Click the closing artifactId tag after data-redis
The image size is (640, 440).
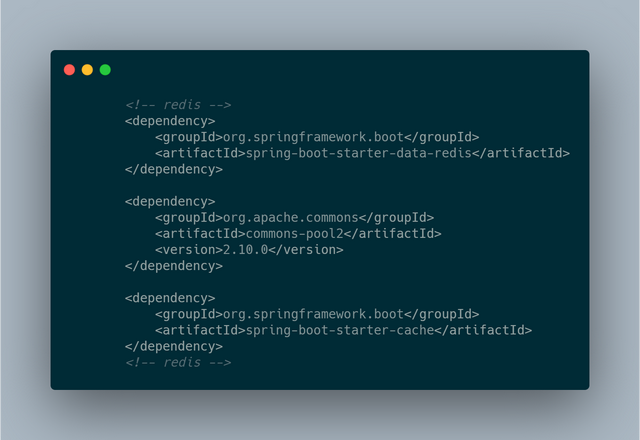point(521,153)
